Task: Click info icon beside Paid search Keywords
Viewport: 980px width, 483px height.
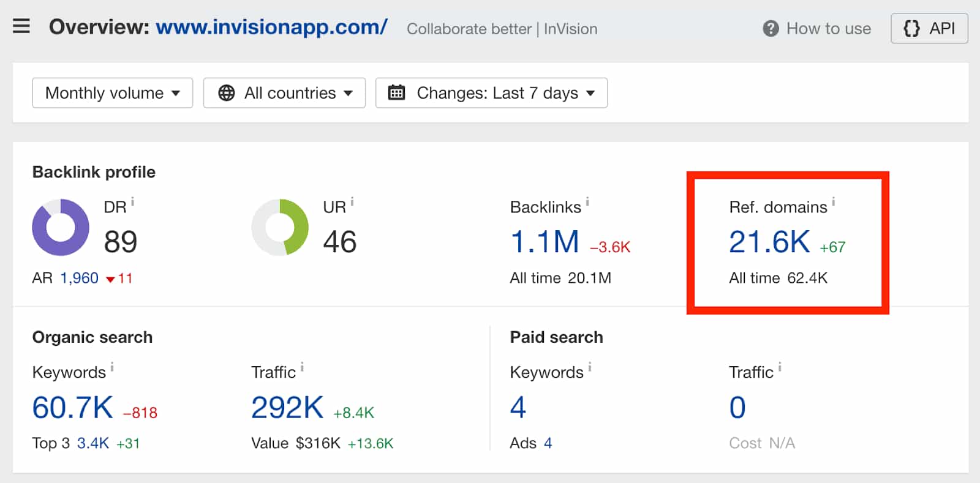Action: (x=590, y=367)
